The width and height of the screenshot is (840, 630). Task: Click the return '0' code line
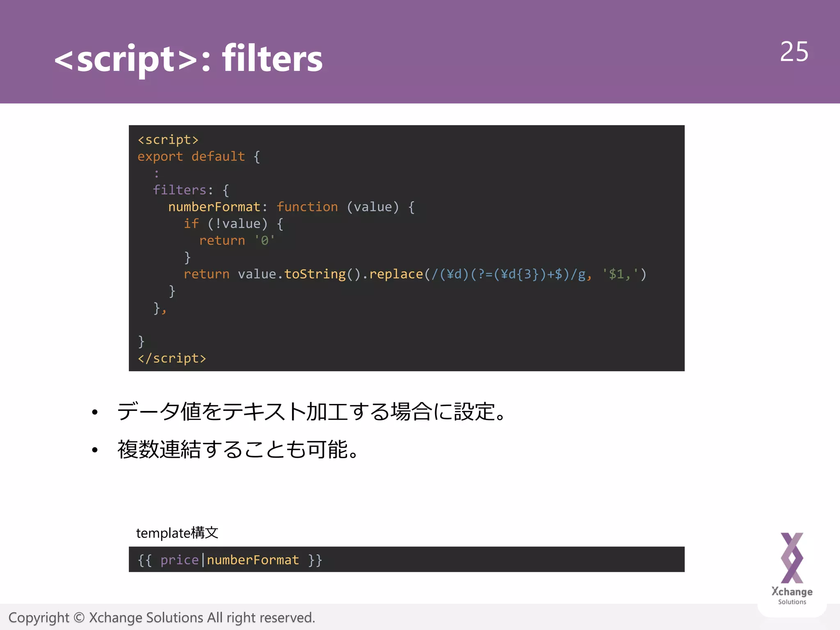coord(237,240)
